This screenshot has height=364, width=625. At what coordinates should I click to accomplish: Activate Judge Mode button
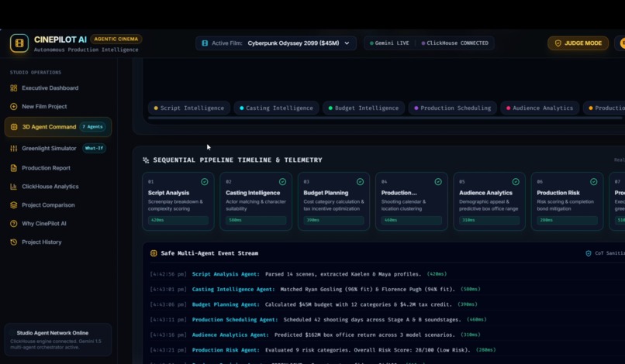578,43
